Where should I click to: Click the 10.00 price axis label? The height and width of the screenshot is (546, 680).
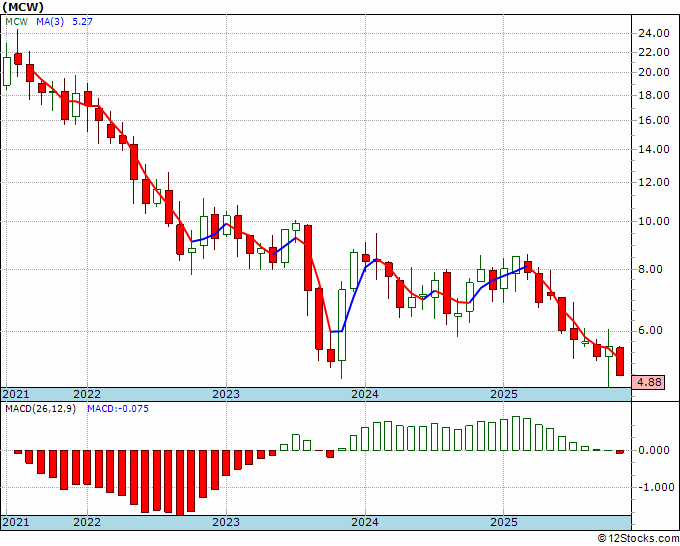(654, 221)
